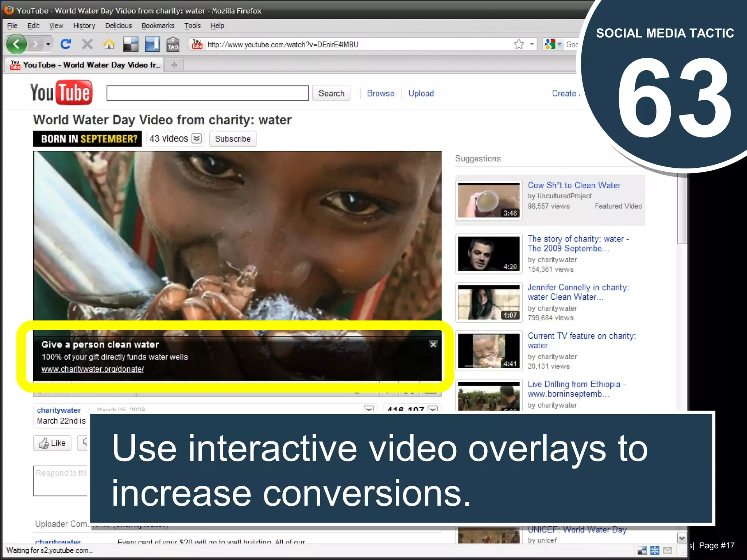Click the Delicious bookmarks checkered icon

pos(130,44)
